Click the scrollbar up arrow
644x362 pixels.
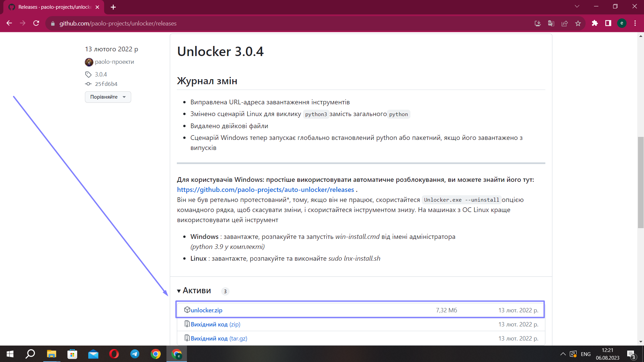[x=641, y=36]
